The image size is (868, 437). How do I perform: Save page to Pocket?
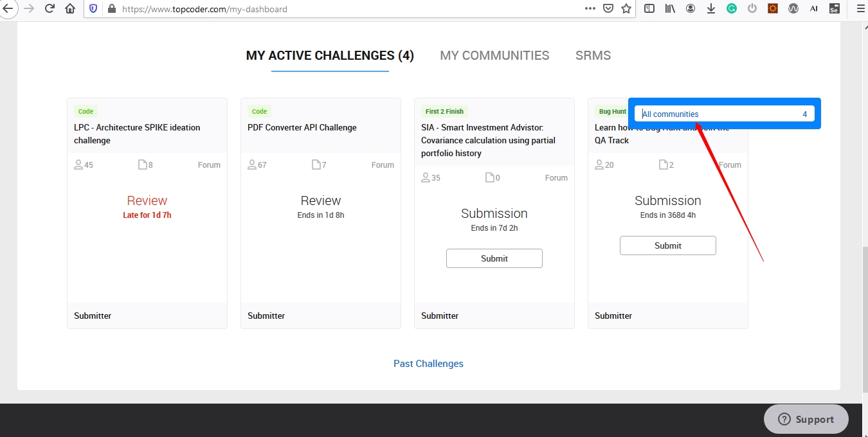point(608,9)
